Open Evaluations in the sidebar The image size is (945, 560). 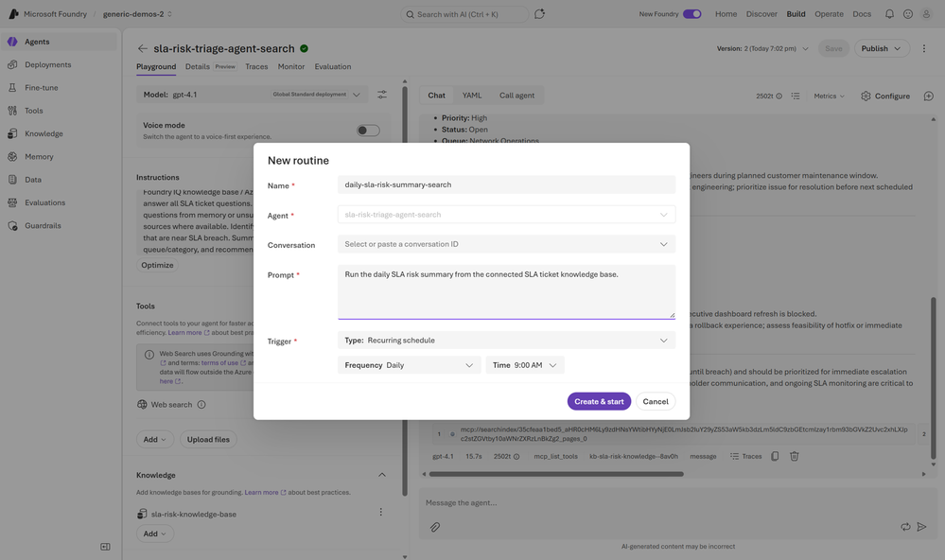pos(59,202)
